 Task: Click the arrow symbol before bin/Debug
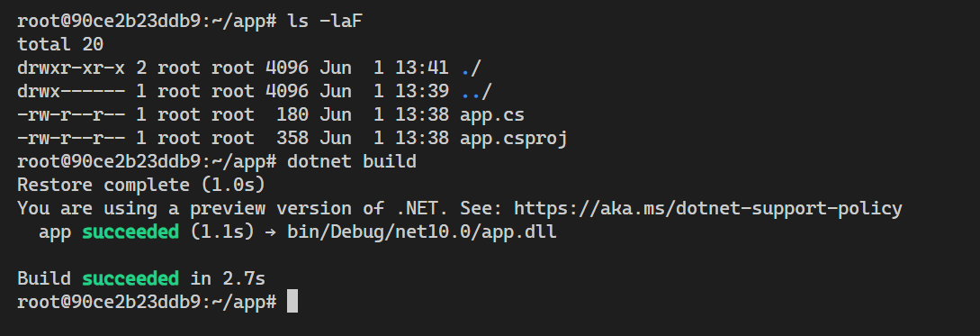coord(271,232)
